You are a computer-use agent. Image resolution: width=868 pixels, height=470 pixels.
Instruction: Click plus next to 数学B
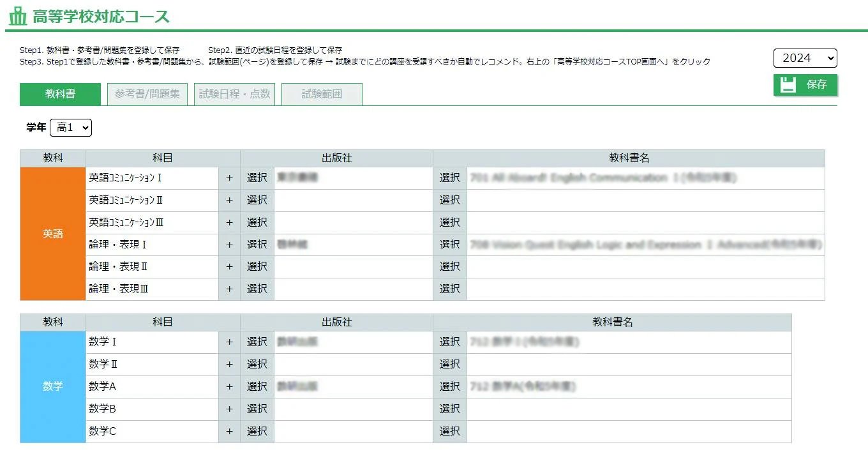coord(230,409)
